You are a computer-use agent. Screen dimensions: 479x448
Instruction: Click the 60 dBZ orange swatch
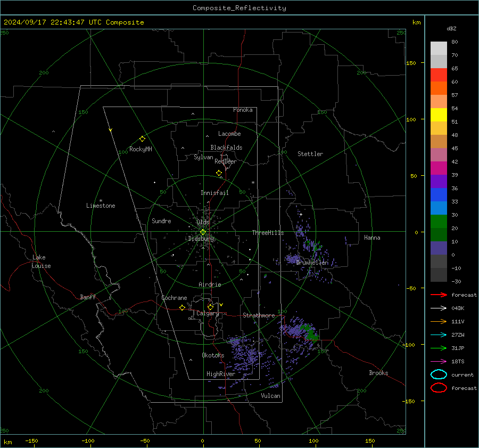439,88
